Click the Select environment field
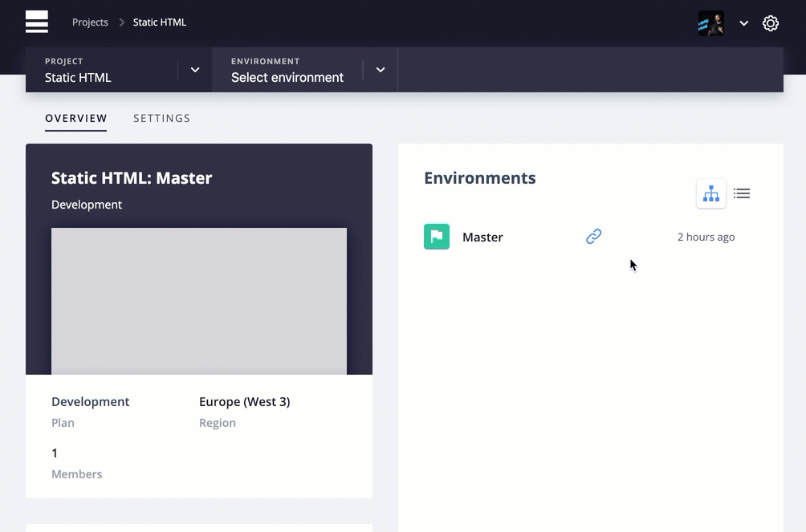The image size is (806, 532). coord(287,77)
